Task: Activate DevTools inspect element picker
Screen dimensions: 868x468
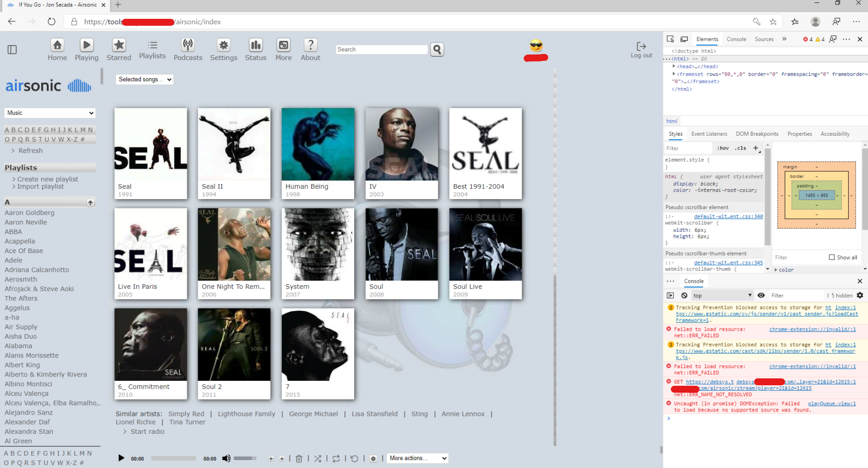Action: click(x=670, y=39)
